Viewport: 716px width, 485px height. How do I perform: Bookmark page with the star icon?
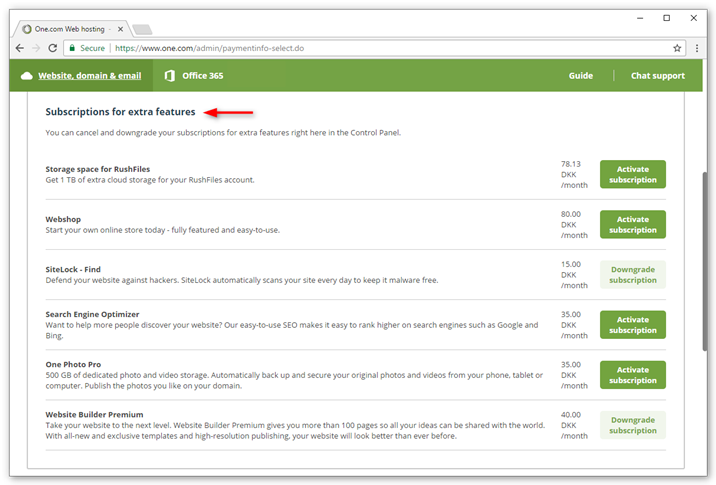pyautogui.click(x=677, y=48)
